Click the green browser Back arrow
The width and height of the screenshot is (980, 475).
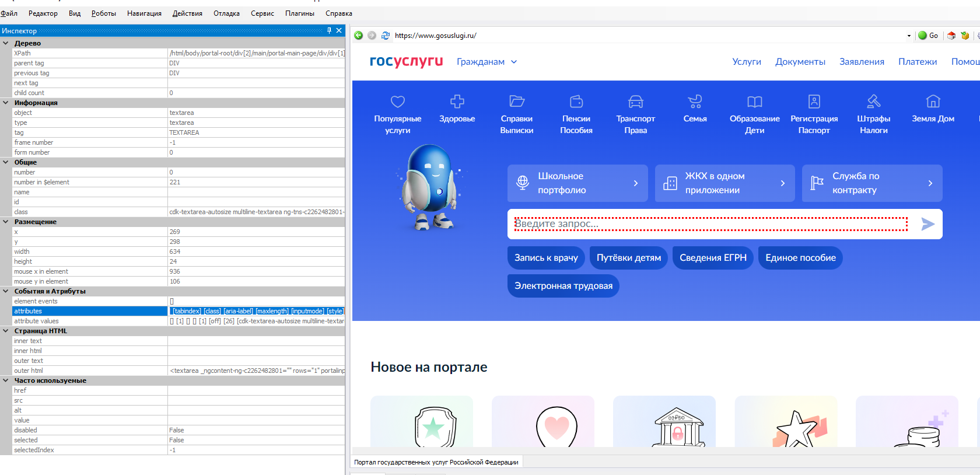(359, 36)
